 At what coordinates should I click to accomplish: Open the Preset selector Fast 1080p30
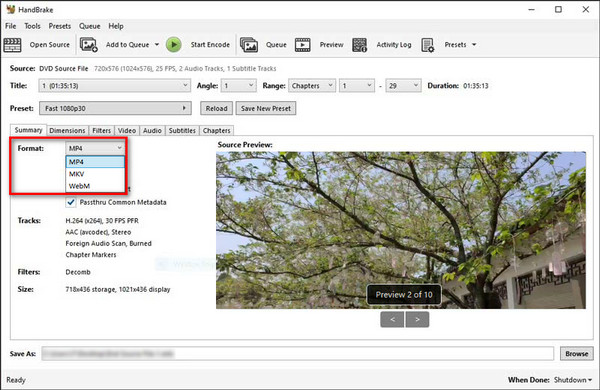115,108
